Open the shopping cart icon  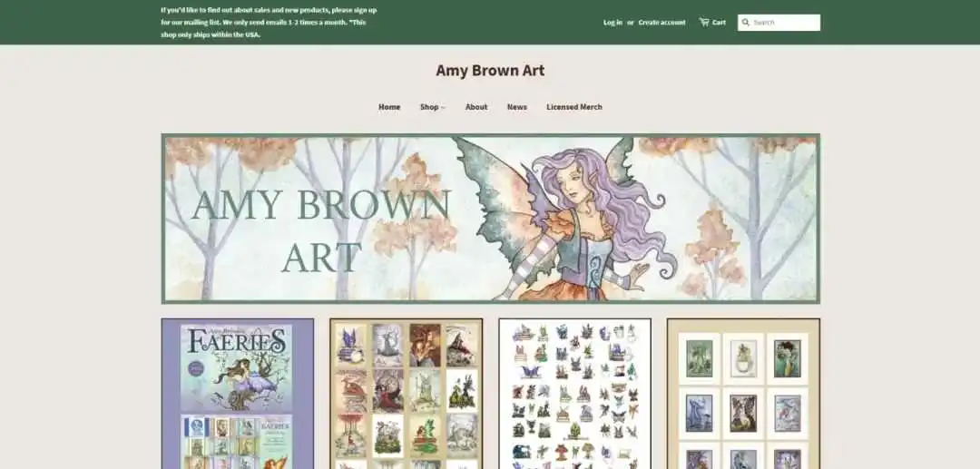point(704,22)
